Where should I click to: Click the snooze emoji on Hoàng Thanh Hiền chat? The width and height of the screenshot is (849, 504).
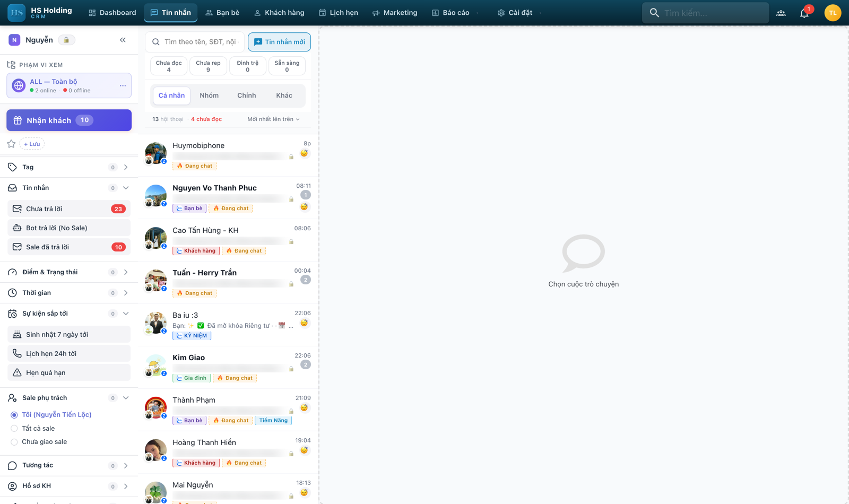click(x=304, y=450)
